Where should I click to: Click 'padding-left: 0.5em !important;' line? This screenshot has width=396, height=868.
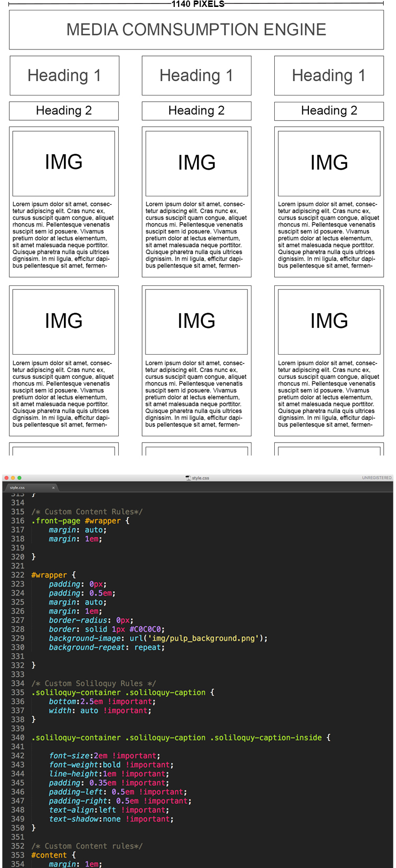tap(118, 791)
